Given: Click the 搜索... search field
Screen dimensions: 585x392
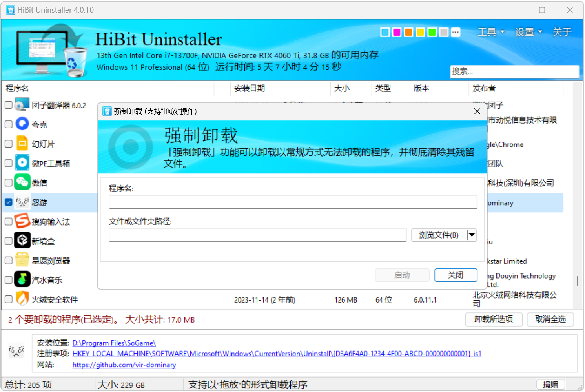Looking at the screenshot, I should pos(515,71).
